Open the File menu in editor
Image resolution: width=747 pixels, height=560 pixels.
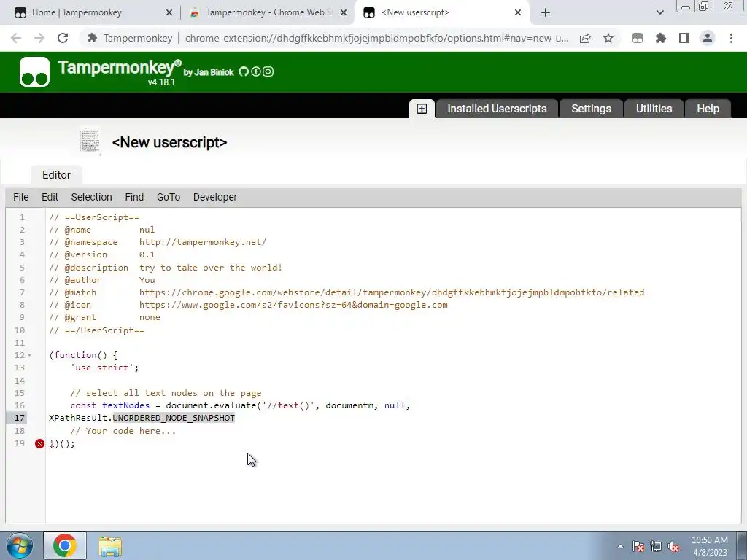coord(21,197)
